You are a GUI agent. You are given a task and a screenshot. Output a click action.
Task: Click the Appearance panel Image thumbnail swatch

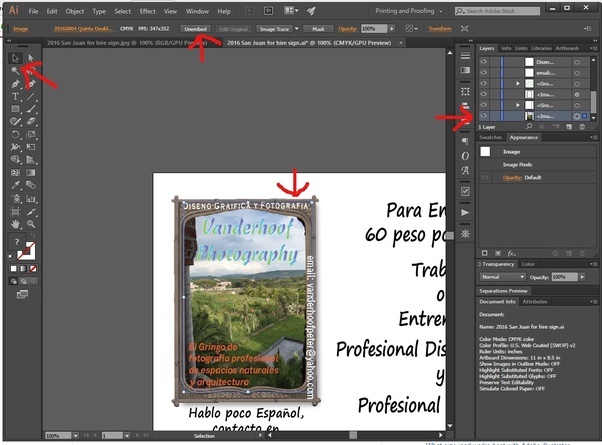[x=485, y=152]
